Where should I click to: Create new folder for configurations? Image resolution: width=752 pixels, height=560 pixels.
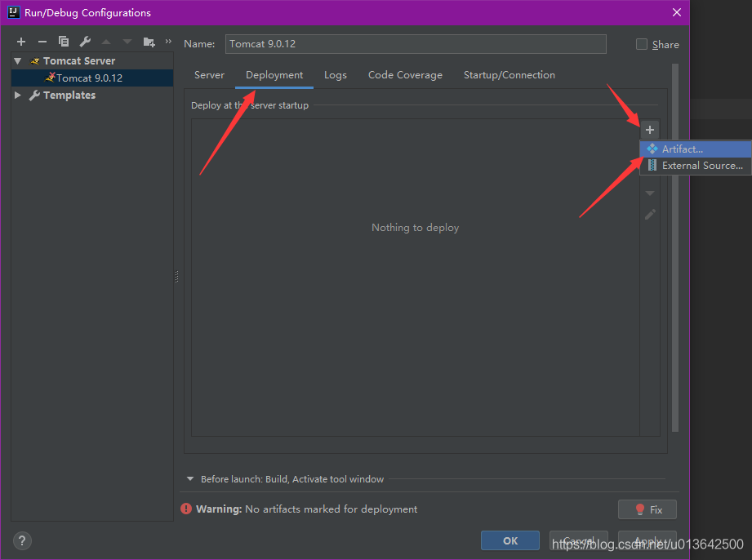[149, 42]
